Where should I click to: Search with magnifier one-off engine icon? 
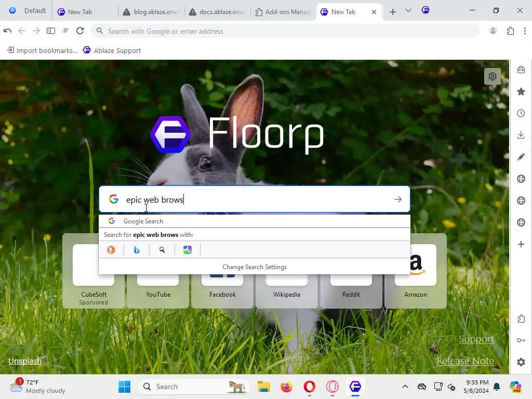tap(162, 250)
